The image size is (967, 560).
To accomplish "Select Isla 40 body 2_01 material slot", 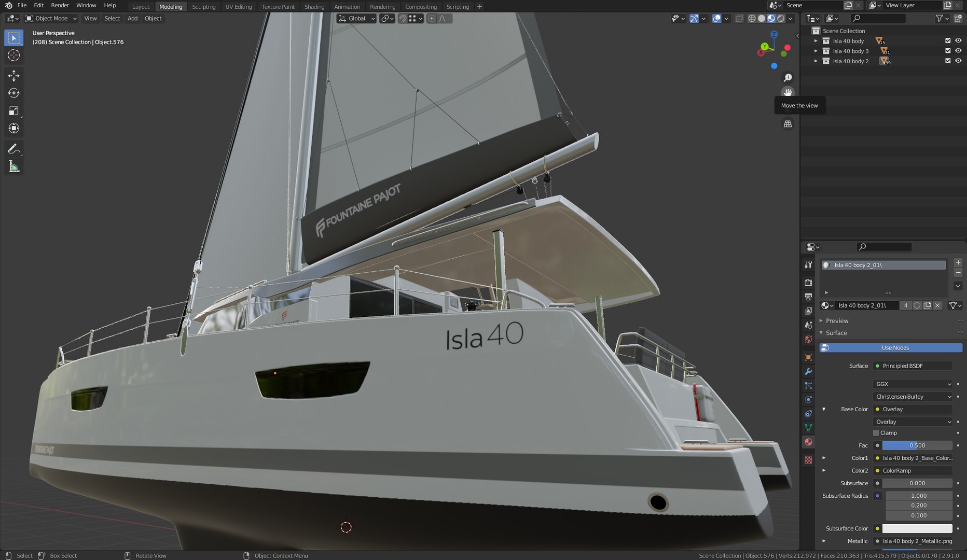I will (884, 265).
